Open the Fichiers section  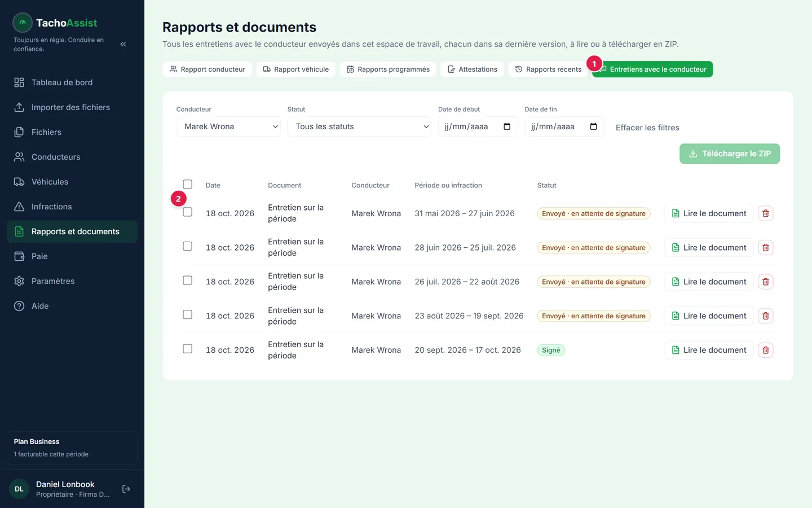(72, 132)
